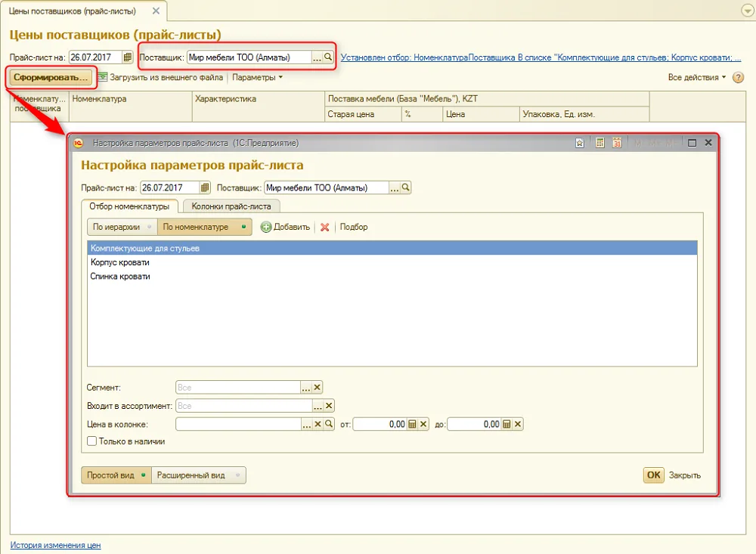
Task: Open selection ellipsis of dialog Поставщик field
Action: click(395, 187)
